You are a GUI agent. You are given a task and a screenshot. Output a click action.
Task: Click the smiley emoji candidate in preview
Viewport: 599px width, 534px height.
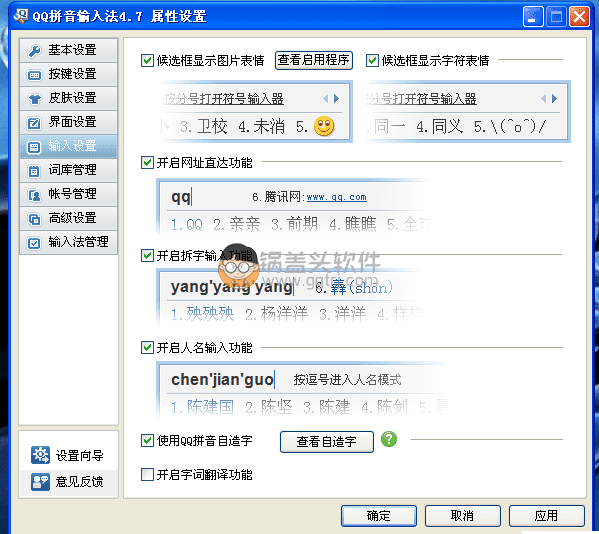point(324,126)
